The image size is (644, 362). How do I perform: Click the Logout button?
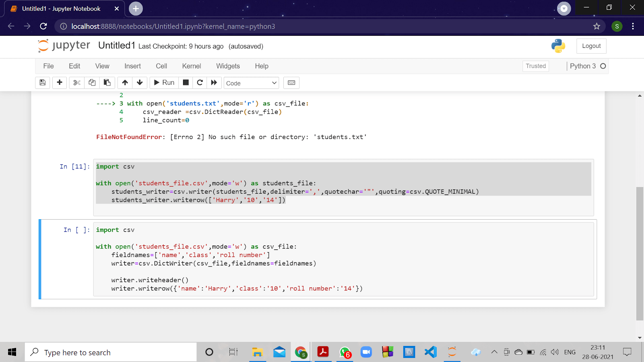point(591,45)
